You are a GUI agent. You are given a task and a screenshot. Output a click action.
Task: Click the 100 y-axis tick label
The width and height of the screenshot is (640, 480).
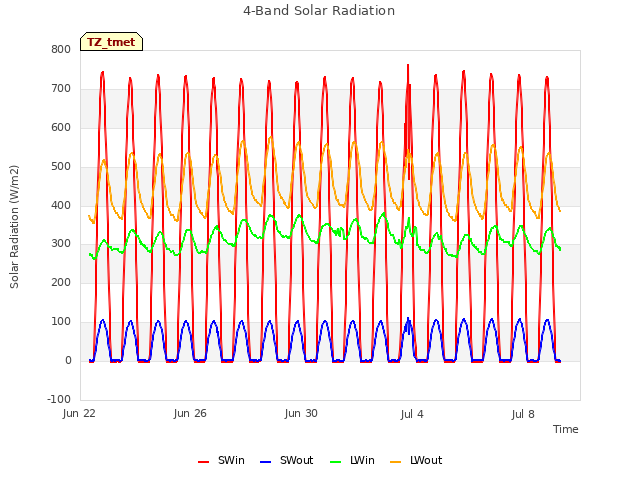tap(61, 322)
